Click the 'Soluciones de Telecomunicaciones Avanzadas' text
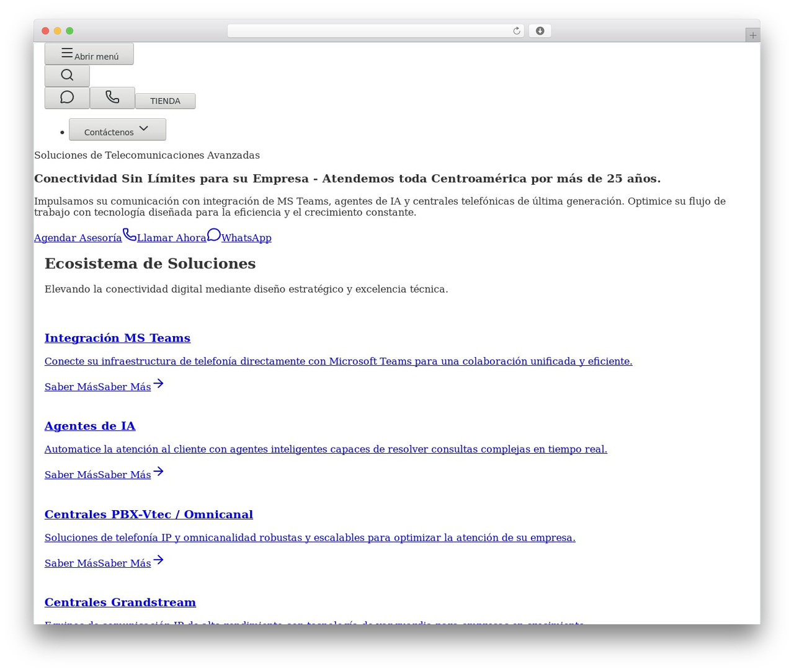This screenshot has height=672, width=794. tap(147, 156)
